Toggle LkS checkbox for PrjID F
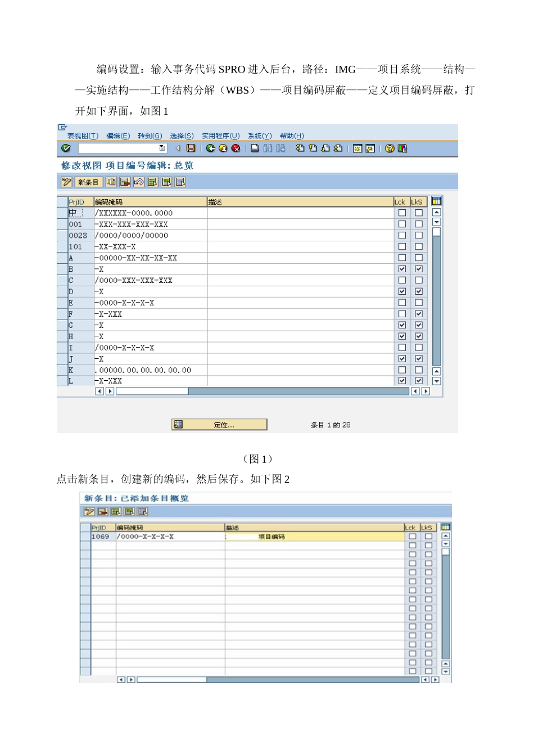 pos(419,314)
